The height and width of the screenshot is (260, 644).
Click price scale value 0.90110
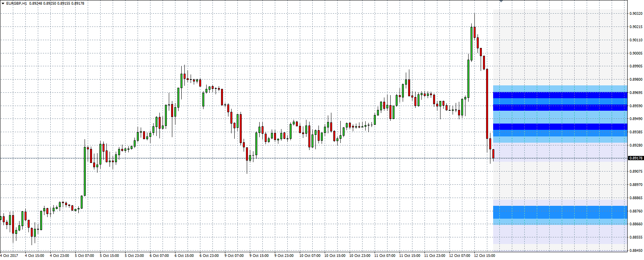636,40
